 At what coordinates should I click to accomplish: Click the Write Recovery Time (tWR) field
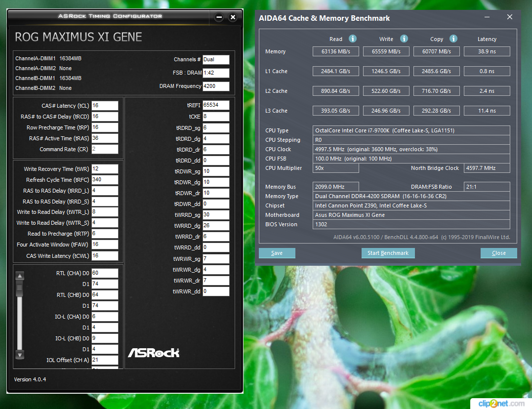(x=105, y=169)
